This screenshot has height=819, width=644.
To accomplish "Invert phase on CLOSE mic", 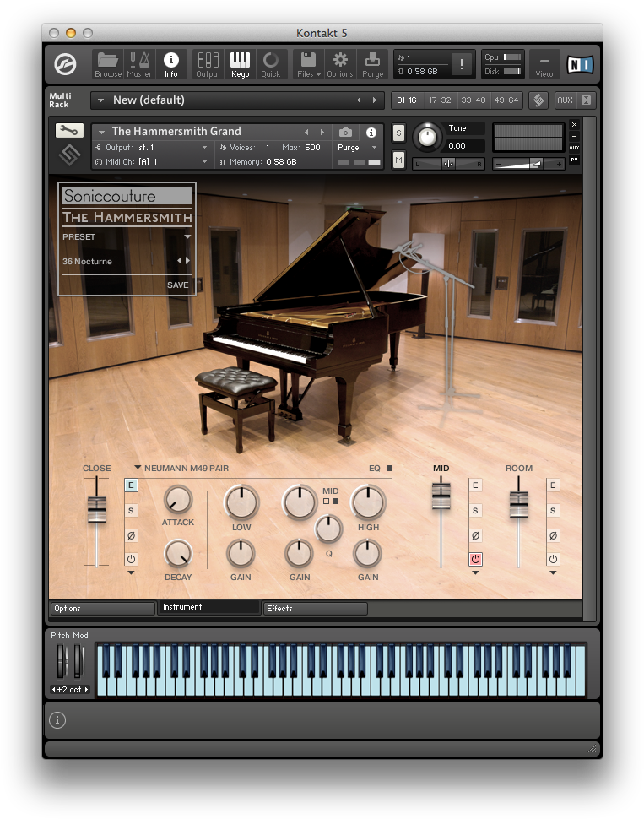I will (131, 535).
